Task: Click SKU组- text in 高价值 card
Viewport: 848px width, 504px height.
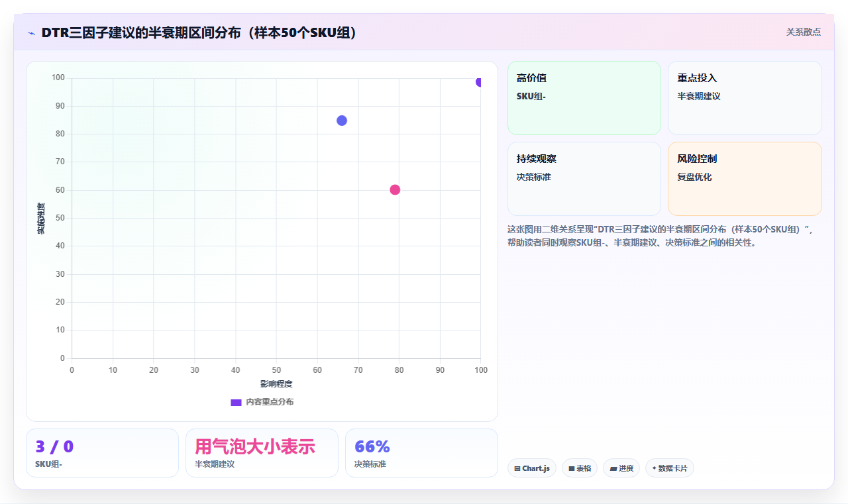Action: (x=531, y=97)
